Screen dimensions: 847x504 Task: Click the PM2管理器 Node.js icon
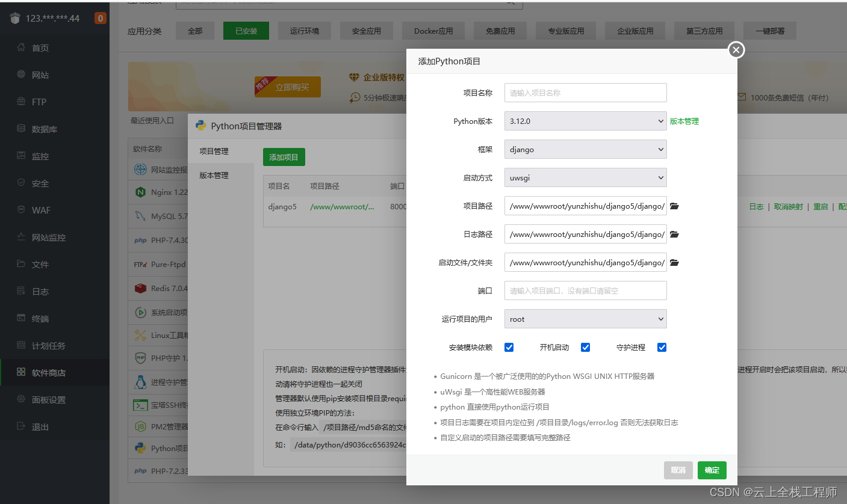[140, 426]
